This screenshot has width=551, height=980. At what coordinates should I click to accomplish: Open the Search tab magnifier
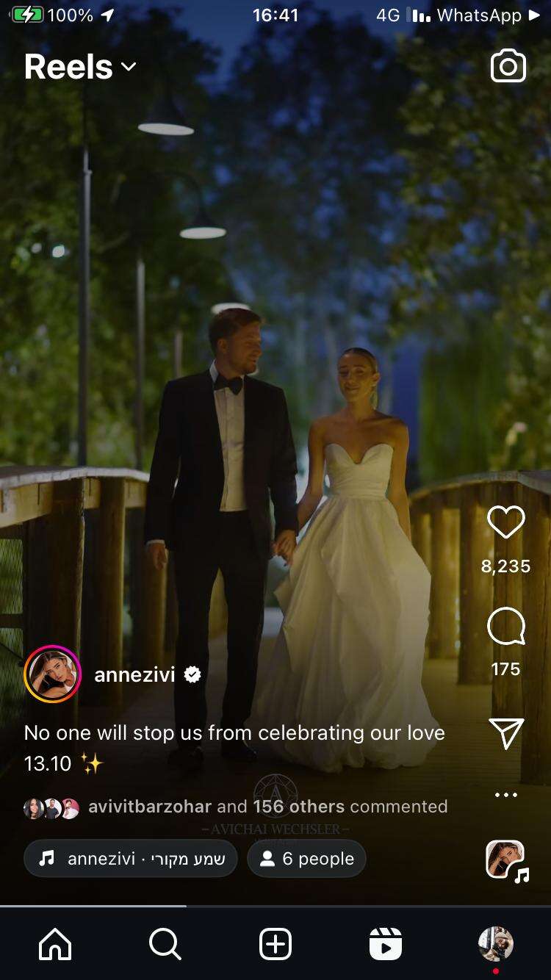(165, 944)
